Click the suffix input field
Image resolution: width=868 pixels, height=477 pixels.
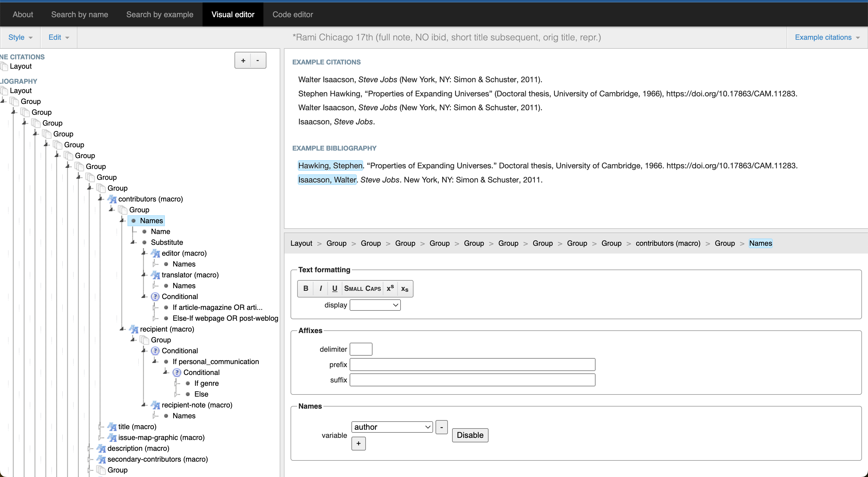tap(472, 380)
